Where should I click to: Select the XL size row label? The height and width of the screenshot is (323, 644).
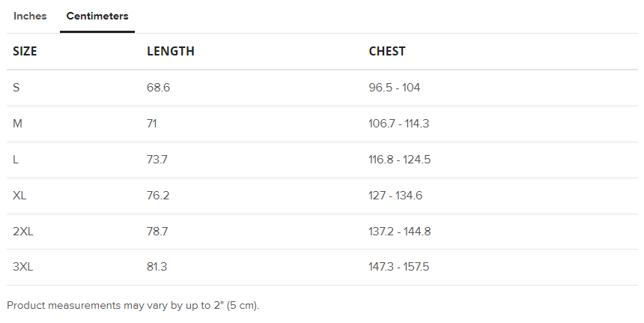20,196
